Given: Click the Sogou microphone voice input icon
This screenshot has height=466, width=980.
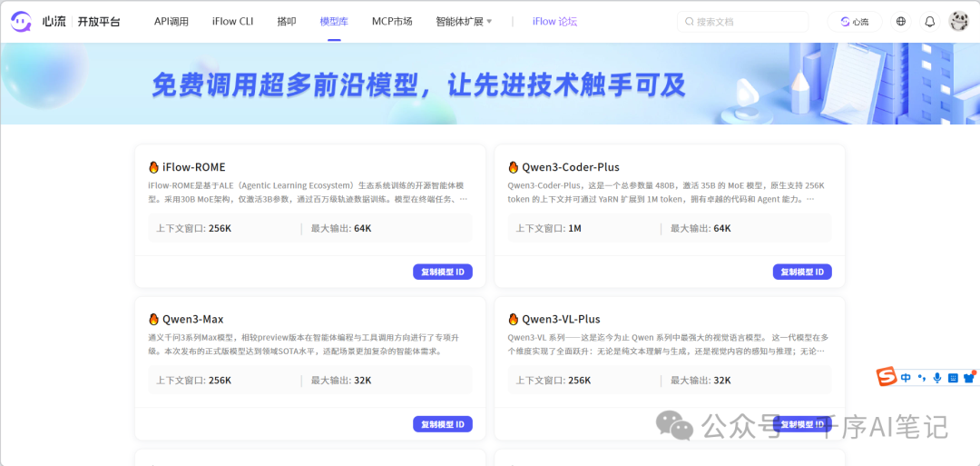Looking at the screenshot, I should coord(936,377).
